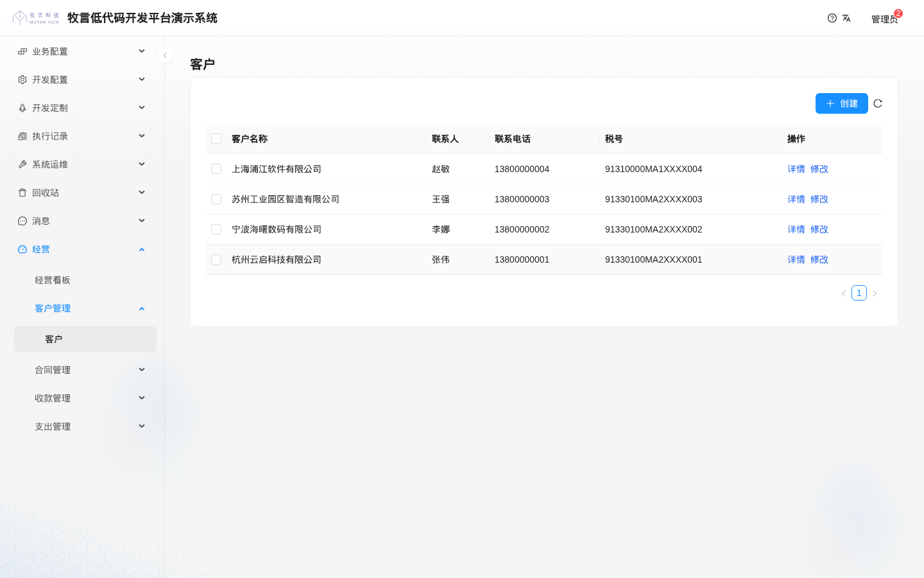Go to previous page arrow
This screenshot has height=578, width=924.
844,293
